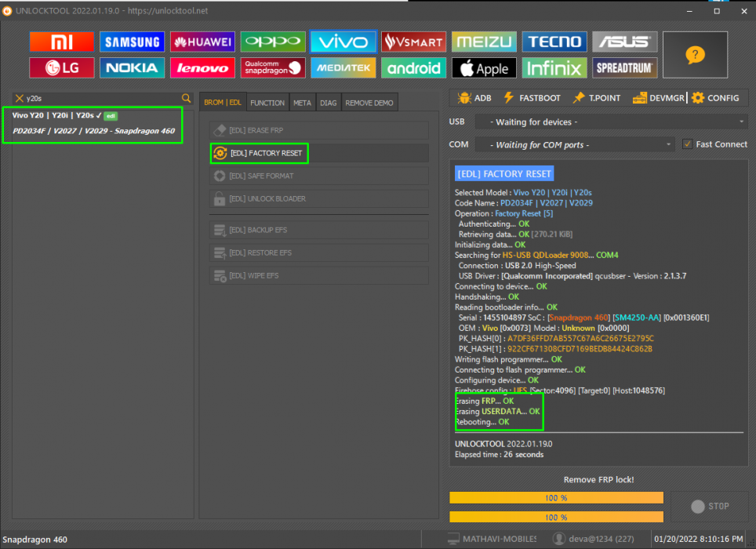This screenshot has width=756, height=549.
Task: Open the DIAG tab
Action: 329,103
